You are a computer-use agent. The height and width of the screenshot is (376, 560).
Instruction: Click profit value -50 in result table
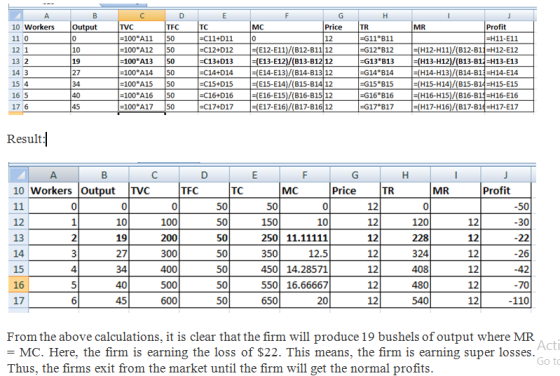coord(506,206)
